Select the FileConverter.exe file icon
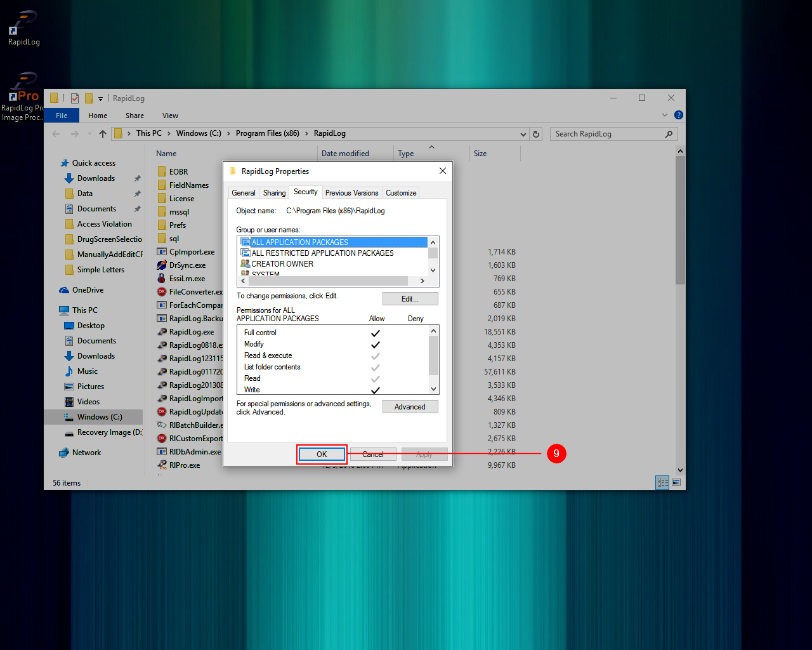Viewport: 812px width, 650px height. coord(162,292)
